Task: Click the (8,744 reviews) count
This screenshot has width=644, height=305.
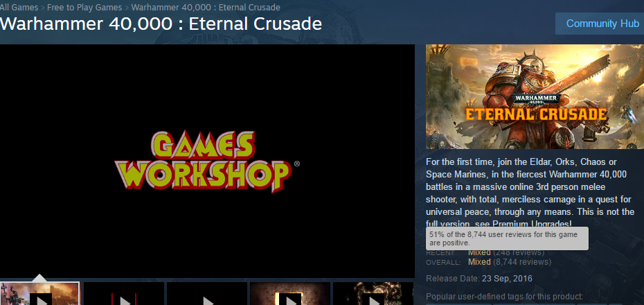Action: (522, 262)
